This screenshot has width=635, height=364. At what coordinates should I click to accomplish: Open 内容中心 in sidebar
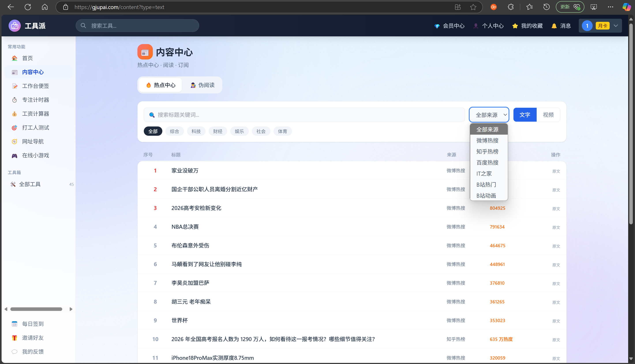[39, 72]
